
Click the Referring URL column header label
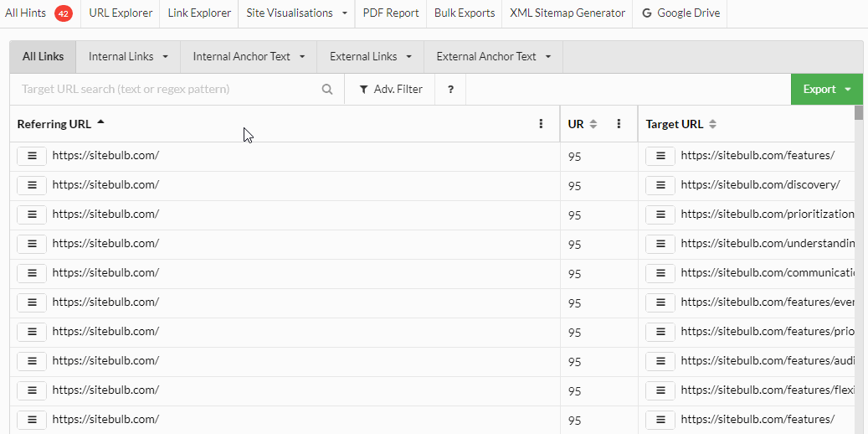click(x=54, y=124)
